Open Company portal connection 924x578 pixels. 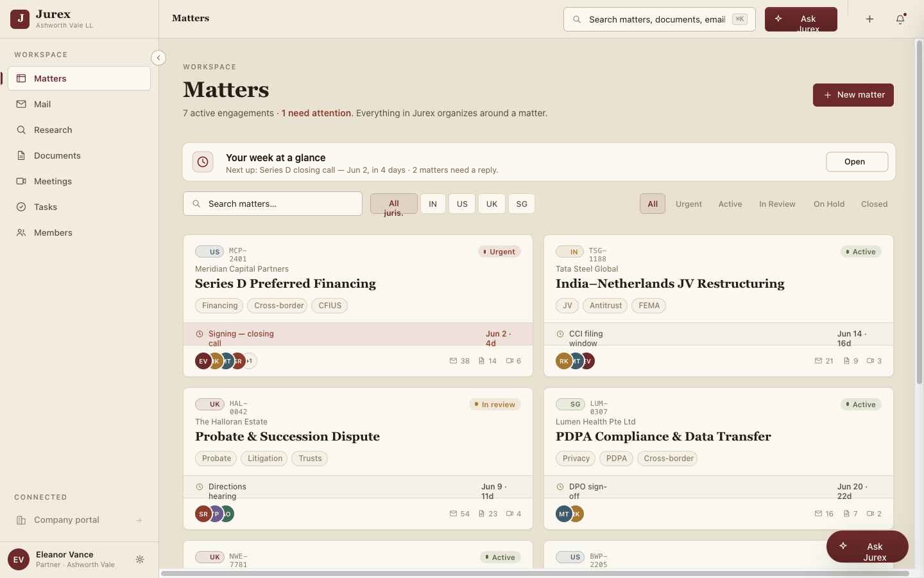tap(79, 520)
